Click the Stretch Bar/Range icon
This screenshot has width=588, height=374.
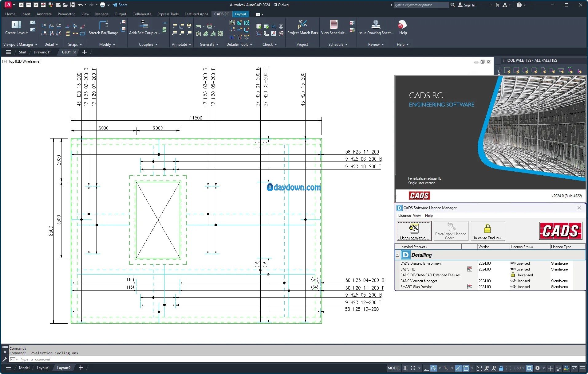coord(104,25)
